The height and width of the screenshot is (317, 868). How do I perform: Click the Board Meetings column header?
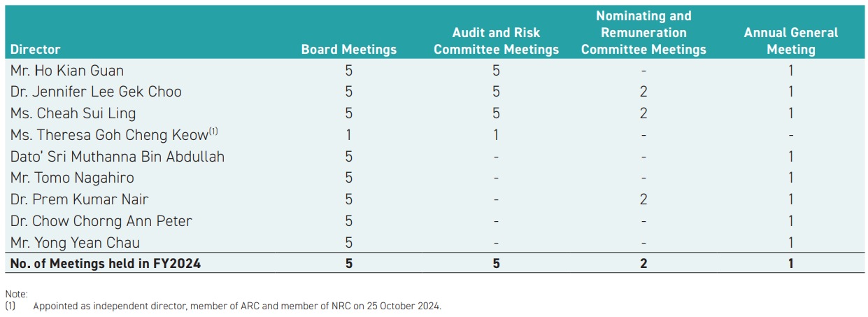pos(348,49)
